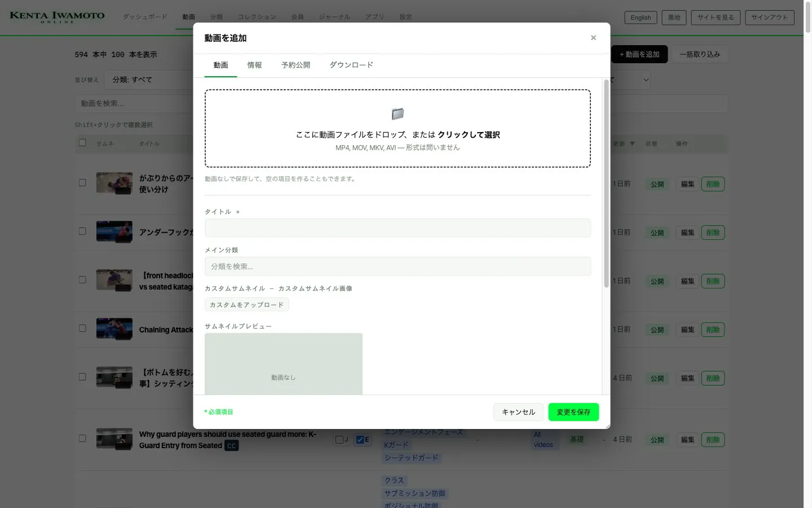
Task: Open thumbnail of Chaining Attack video row
Action: pos(114,329)
